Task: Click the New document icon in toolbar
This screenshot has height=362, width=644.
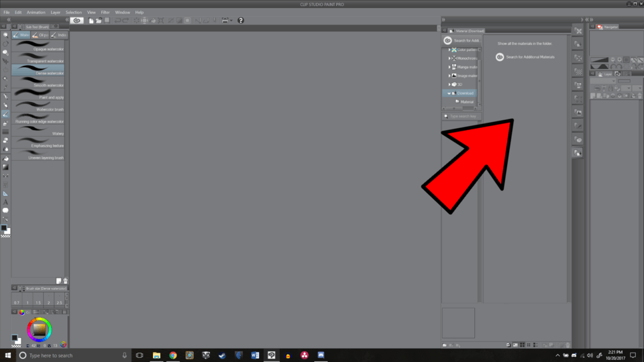Action: click(90, 21)
